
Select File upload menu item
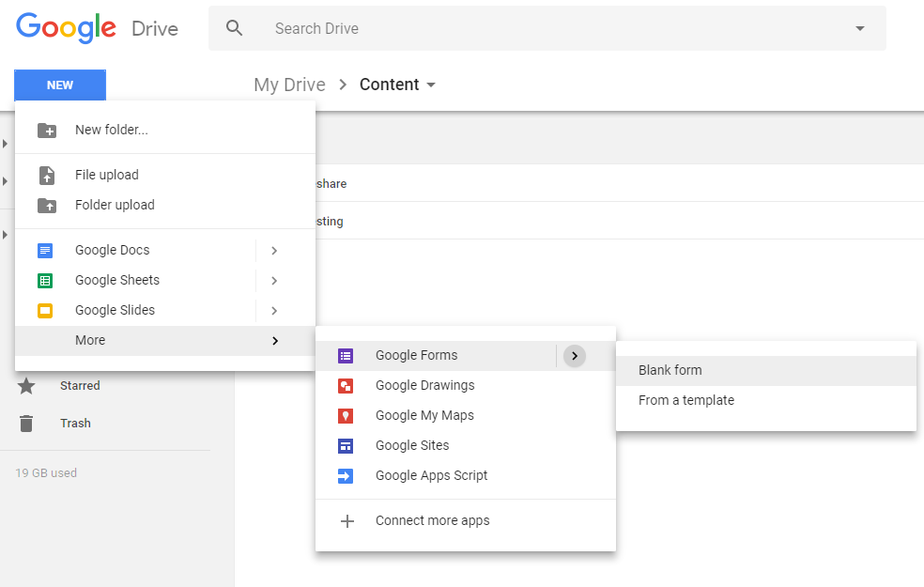coord(165,175)
